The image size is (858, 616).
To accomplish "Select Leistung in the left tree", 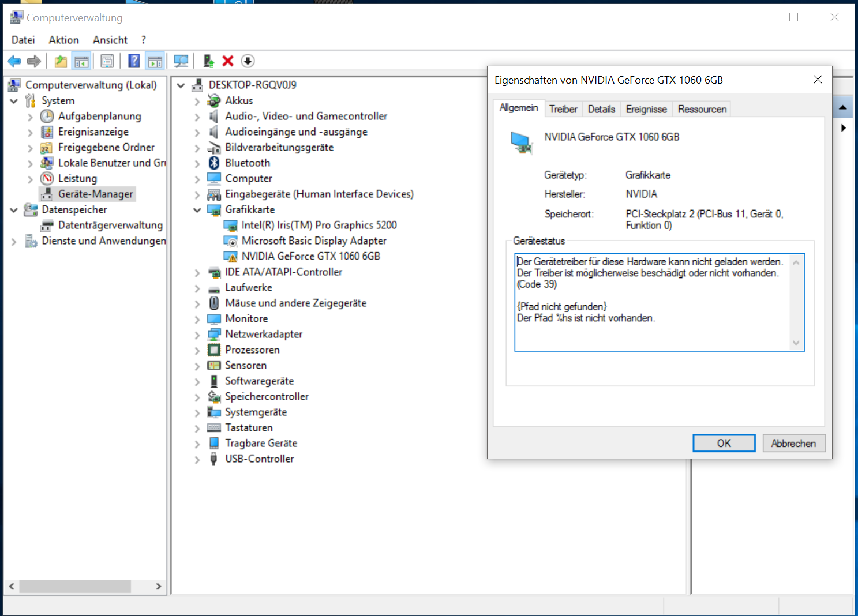I will coord(77,179).
